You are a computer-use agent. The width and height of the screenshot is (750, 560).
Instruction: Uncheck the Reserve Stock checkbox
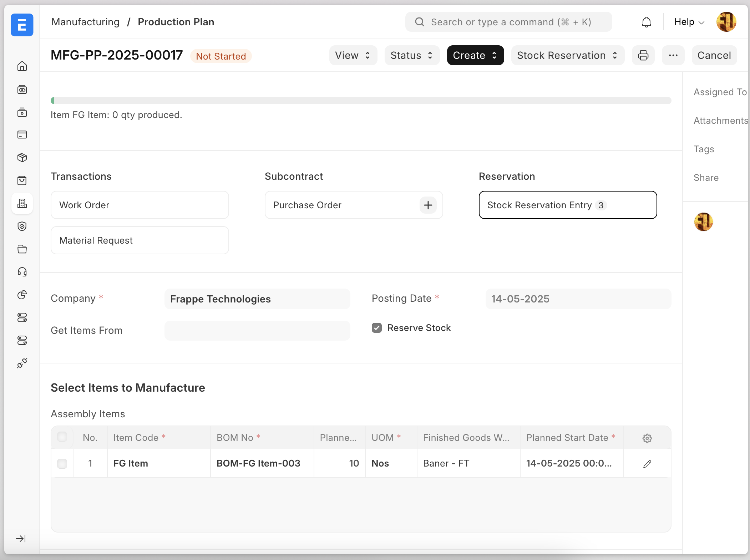click(377, 328)
